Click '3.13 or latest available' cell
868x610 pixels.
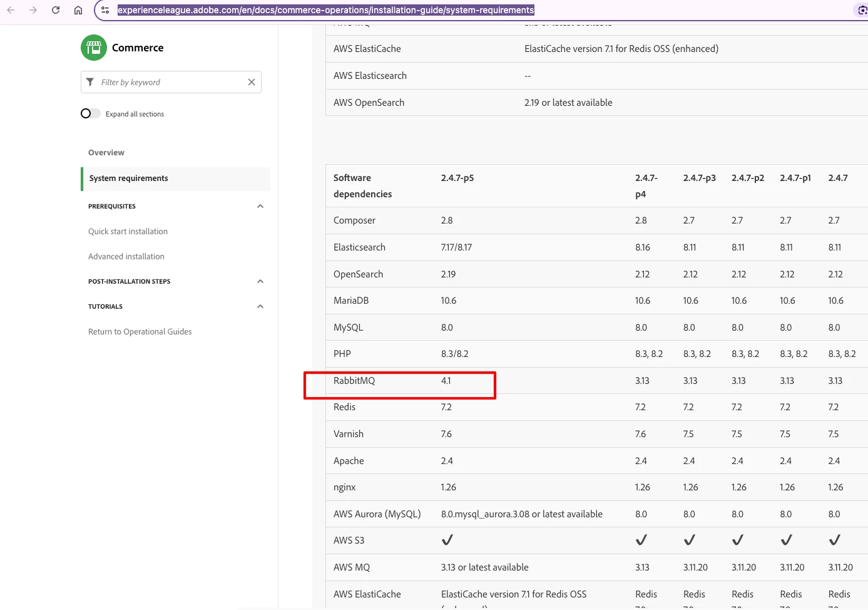485,567
